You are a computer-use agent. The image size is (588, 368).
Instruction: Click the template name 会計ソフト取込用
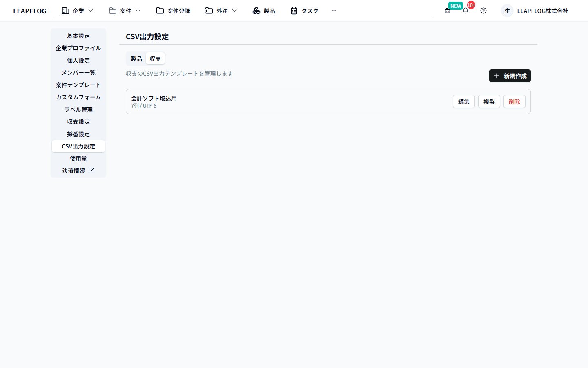[154, 99]
